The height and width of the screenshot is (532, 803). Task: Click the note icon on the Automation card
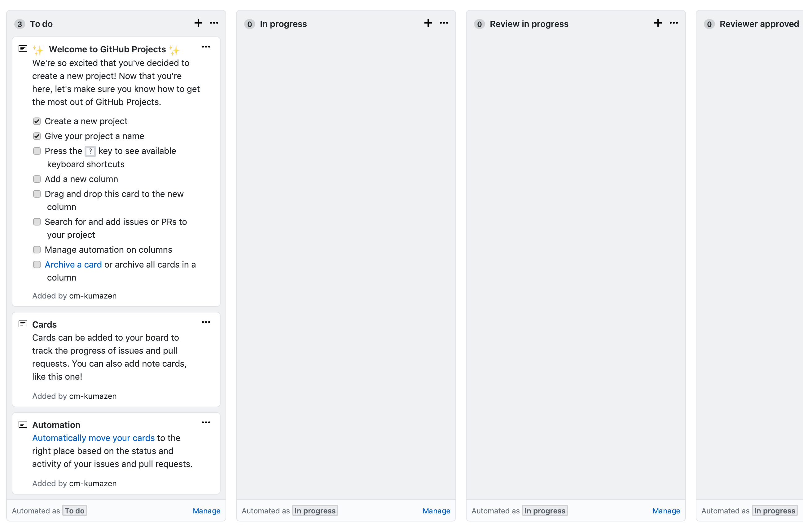[x=23, y=425]
